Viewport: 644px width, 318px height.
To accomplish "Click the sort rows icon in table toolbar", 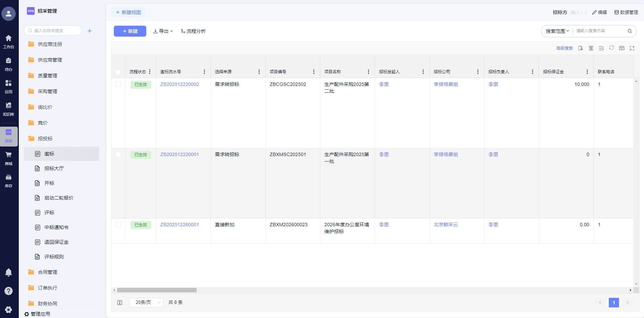I will [601, 48].
